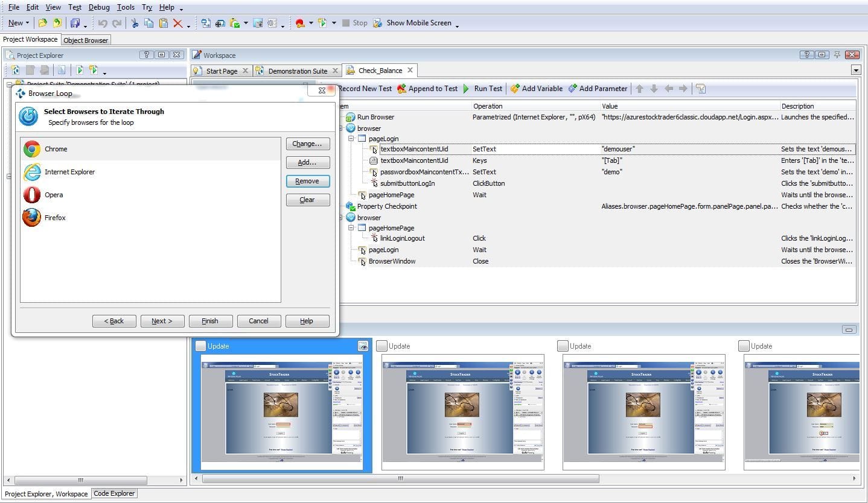Screen dimensions: 868x503
Task: Select Internet Explorer in the Browser Loop list
Action: 151,172
